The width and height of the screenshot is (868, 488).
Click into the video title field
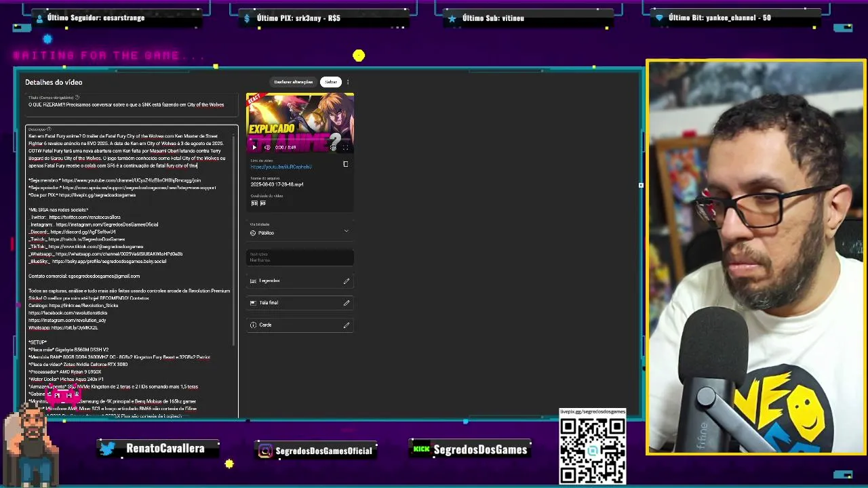point(131,105)
